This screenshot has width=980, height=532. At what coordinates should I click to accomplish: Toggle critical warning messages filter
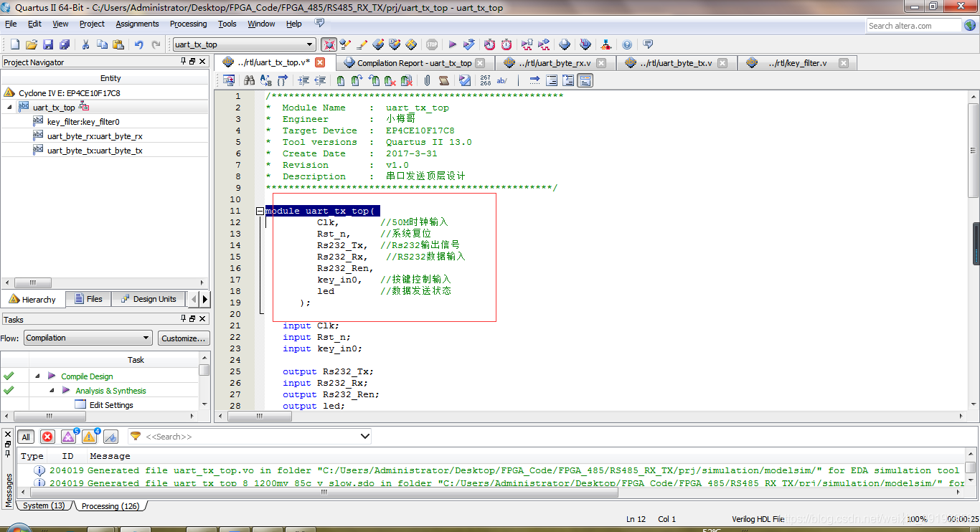69,436
